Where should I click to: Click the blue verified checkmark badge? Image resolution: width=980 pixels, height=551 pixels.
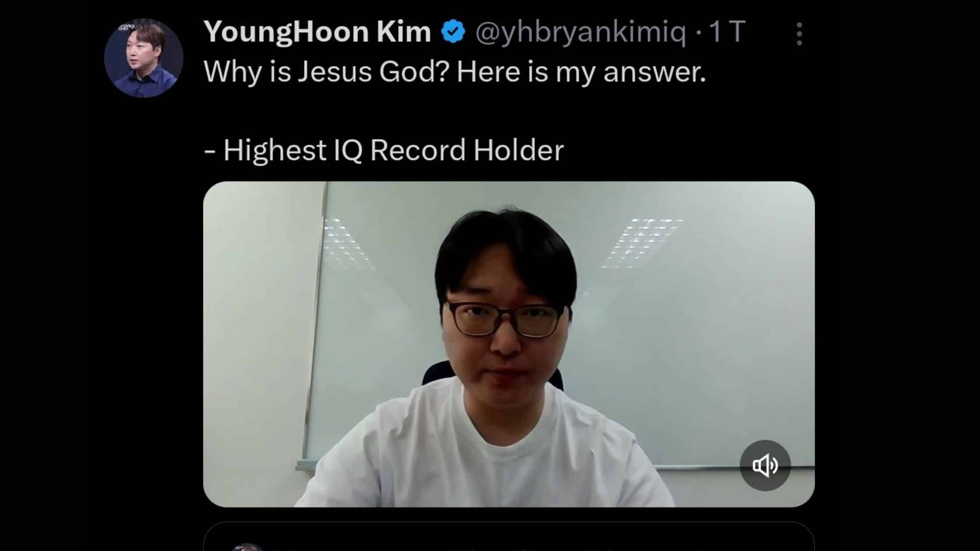click(x=453, y=31)
